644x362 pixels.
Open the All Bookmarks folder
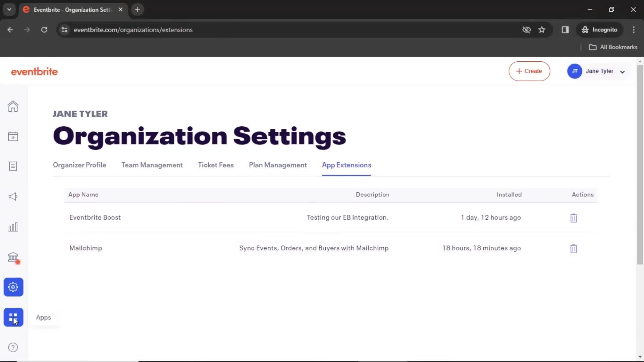click(613, 47)
